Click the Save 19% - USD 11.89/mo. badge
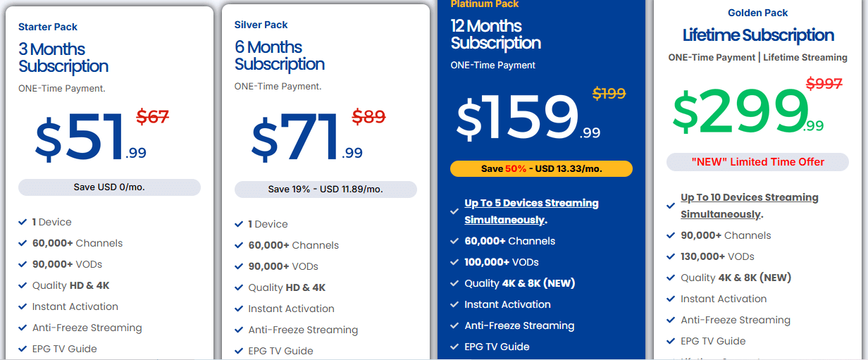868x360 pixels. pyautogui.click(x=325, y=190)
